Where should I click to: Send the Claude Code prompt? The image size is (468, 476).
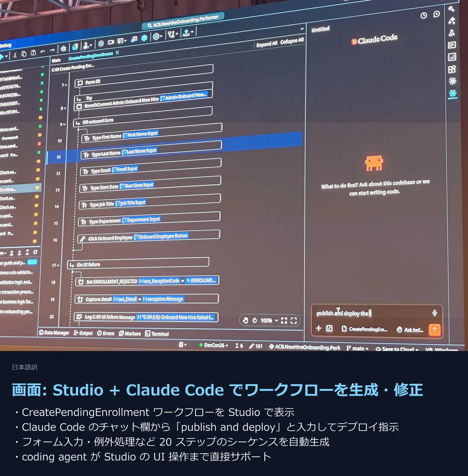point(435,330)
